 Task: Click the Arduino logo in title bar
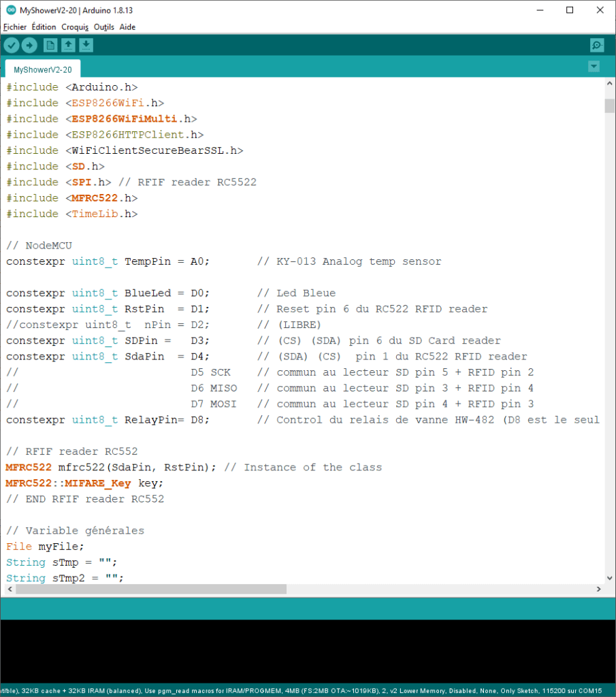point(11,10)
